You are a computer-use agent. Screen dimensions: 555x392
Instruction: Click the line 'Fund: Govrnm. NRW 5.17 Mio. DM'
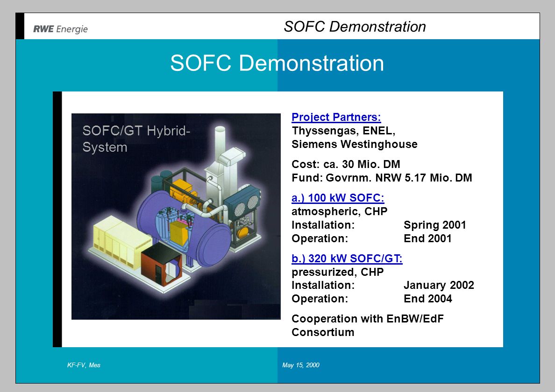(x=382, y=177)
